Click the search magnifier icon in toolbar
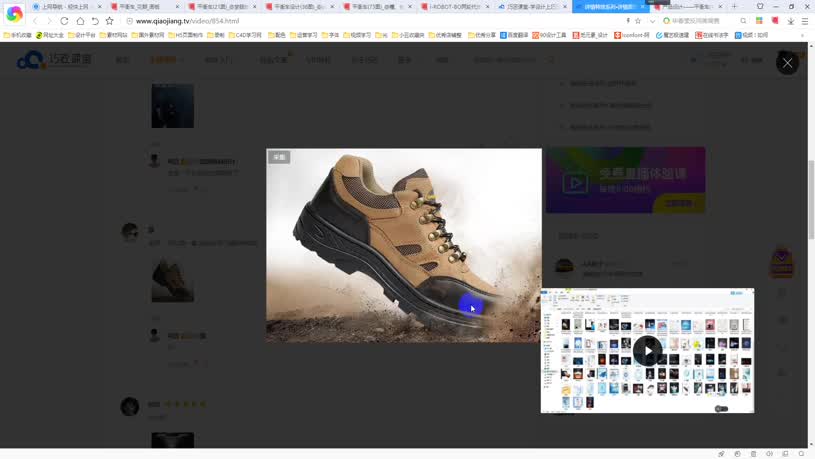The image size is (815, 459). pos(743,21)
